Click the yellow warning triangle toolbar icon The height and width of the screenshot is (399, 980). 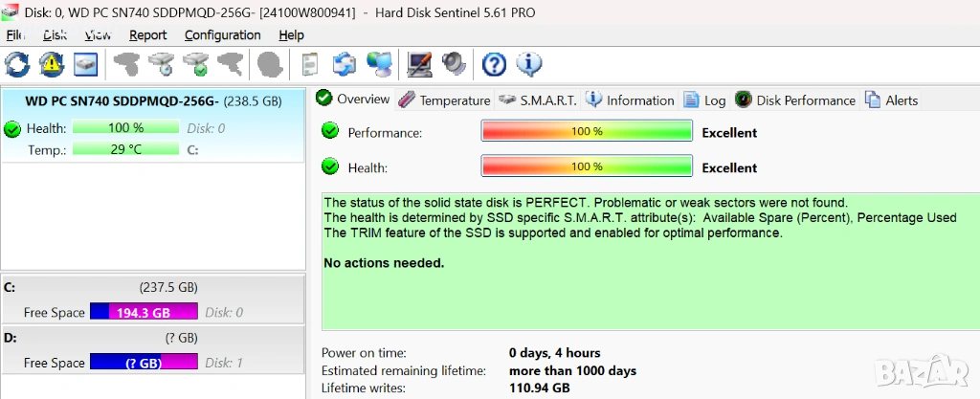tap(52, 64)
